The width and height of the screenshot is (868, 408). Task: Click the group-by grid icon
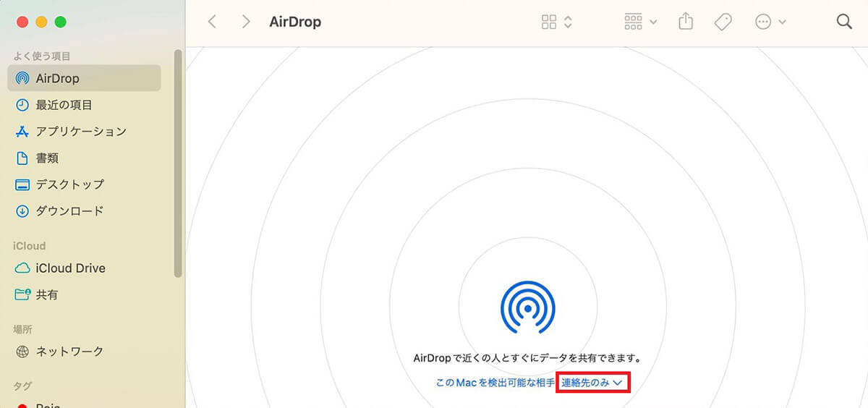pos(633,22)
